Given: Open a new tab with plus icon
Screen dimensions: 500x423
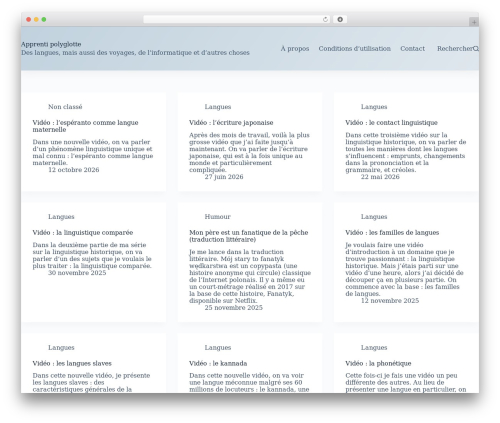Looking at the screenshot, I should click(474, 22).
